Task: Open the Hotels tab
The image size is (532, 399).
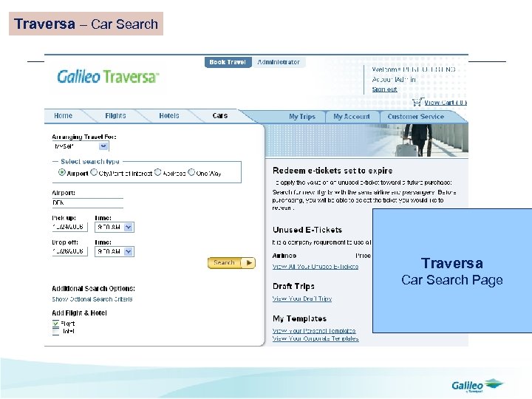Action: coord(169,116)
